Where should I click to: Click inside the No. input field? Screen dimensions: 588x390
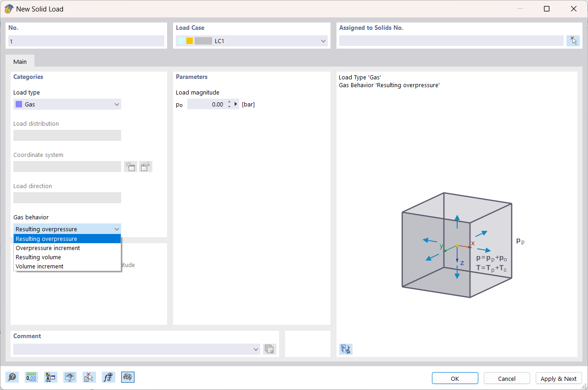[86, 41]
